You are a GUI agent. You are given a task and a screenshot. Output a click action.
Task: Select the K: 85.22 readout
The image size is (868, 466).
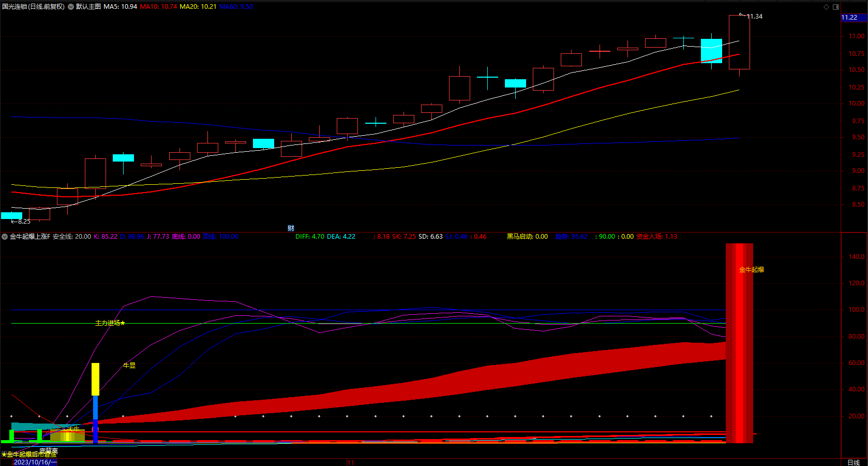tap(106, 237)
